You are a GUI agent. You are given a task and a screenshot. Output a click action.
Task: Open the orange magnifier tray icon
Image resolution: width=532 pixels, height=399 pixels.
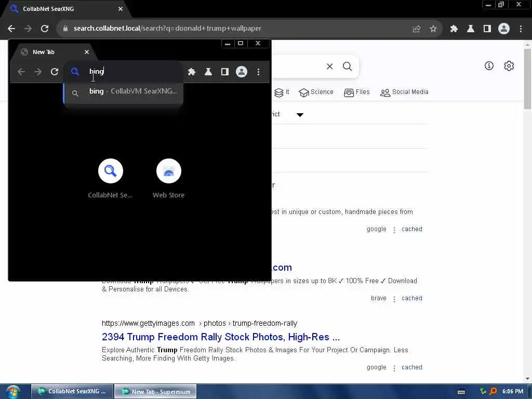tap(494, 392)
